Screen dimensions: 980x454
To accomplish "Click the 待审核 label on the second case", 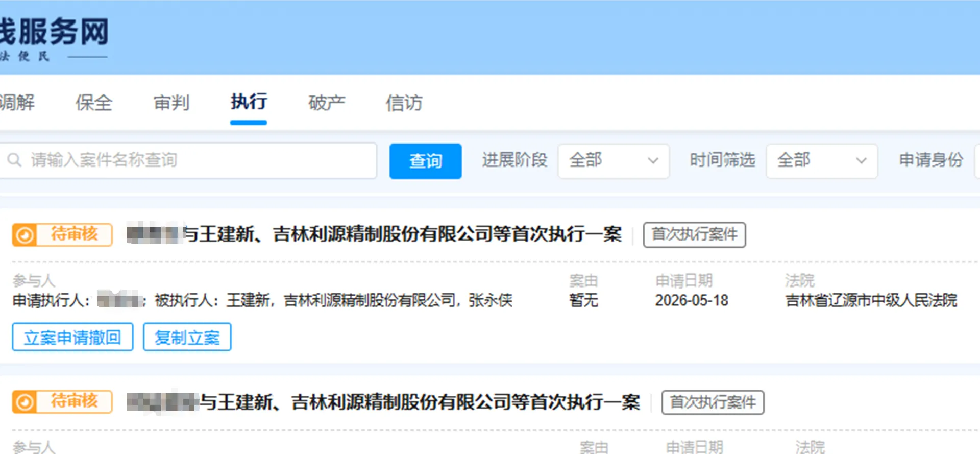I will [75, 401].
